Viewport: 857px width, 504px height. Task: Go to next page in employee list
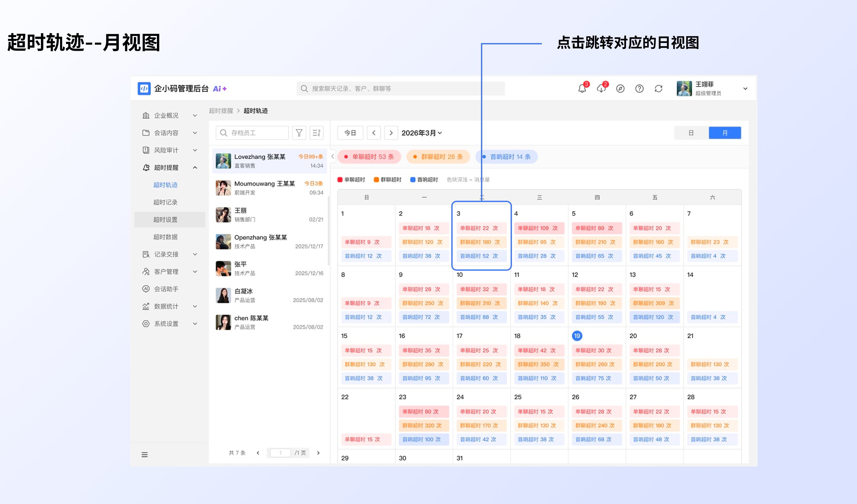(318, 453)
